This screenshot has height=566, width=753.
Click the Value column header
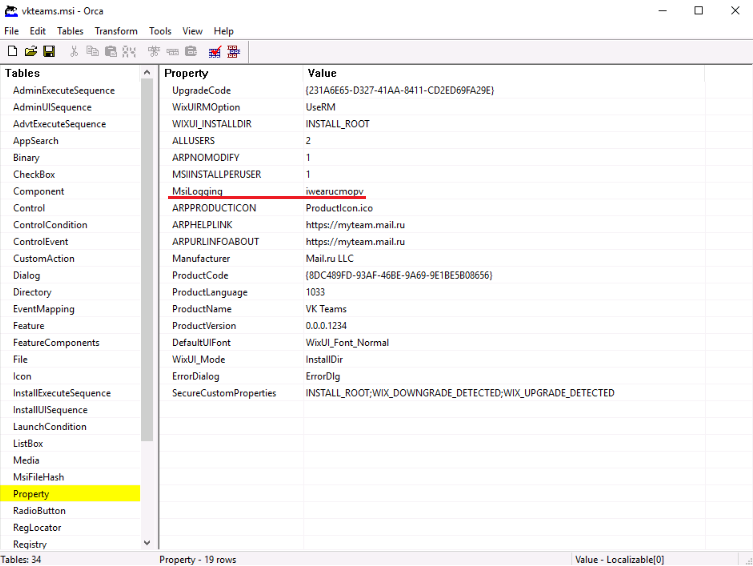tap(322, 73)
